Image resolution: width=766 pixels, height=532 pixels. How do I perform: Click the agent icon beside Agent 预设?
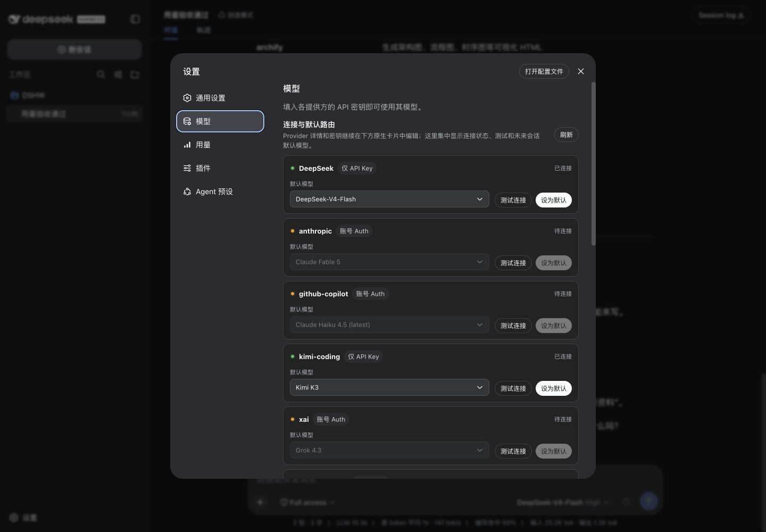click(187, 192)
